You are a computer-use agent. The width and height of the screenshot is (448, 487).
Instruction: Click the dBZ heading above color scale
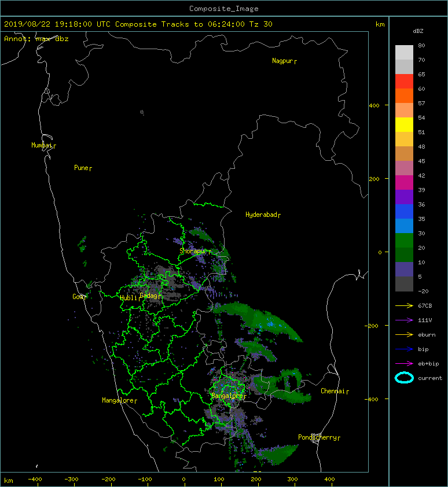click(x=418, y=31)
